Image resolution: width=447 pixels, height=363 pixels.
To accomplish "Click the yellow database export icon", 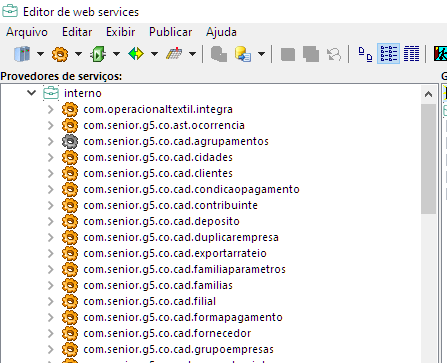I will 243,54.
